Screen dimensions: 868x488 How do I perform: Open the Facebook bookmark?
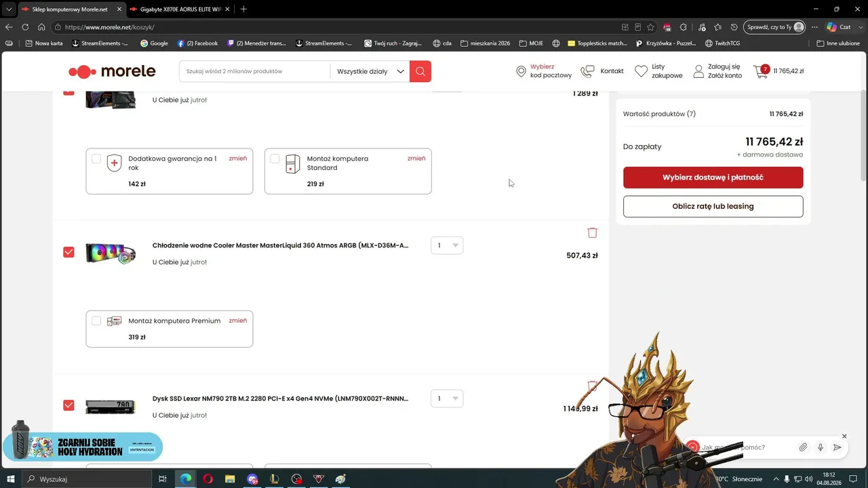[197, 43]
